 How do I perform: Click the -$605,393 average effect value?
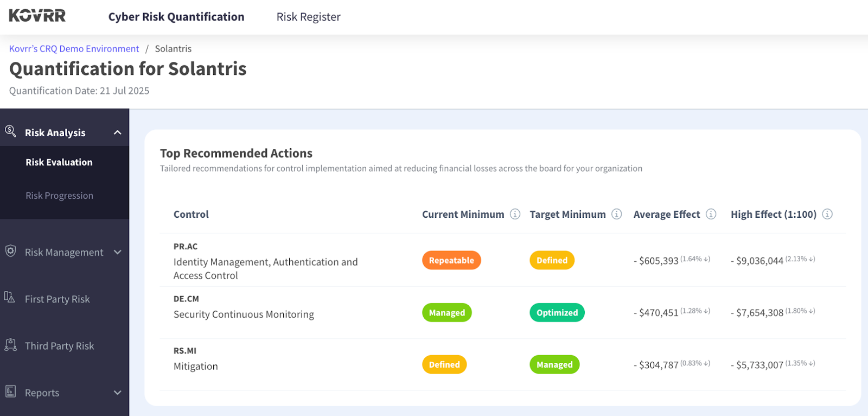[x=656, y=261]
